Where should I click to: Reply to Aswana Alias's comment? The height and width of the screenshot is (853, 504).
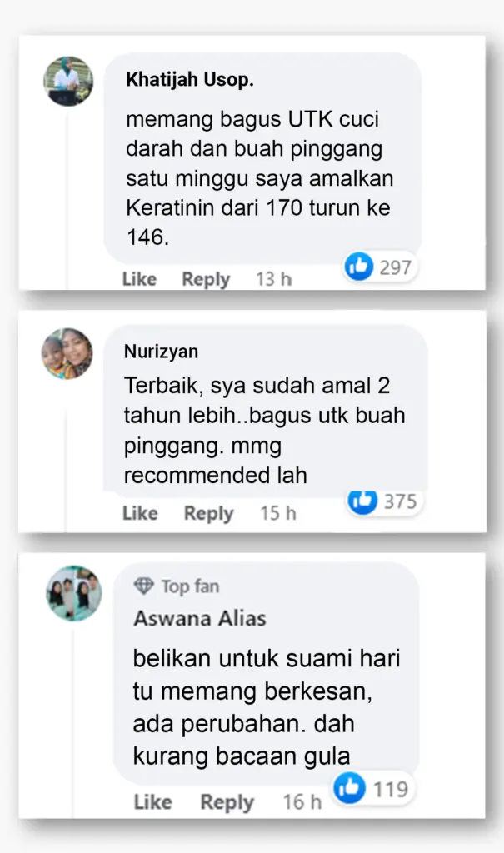[x=227, y=802]
